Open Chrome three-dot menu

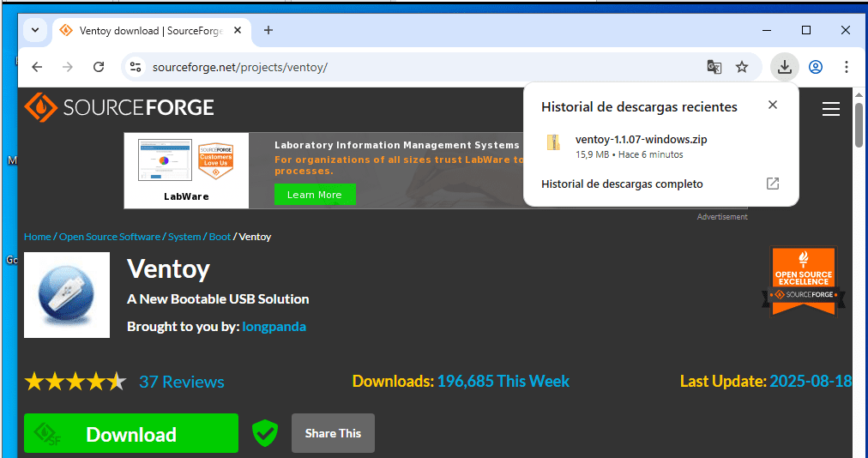pyautogui.click(x=846, y=67)
